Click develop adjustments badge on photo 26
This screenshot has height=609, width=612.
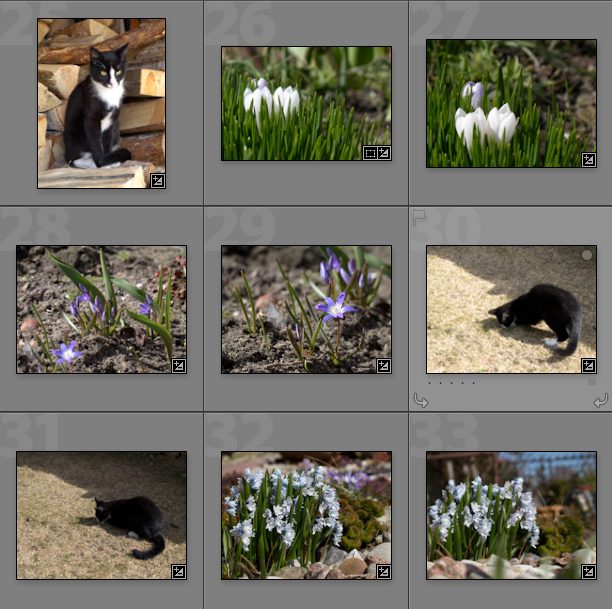[383, 152]
